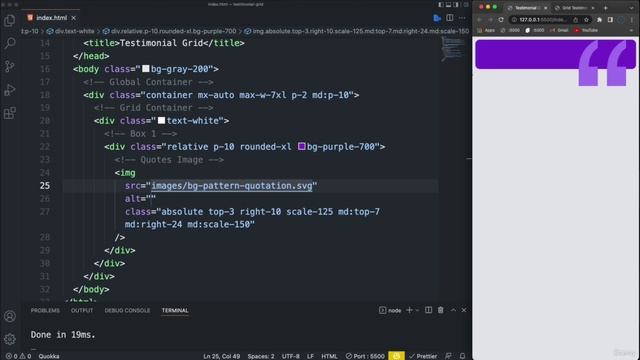Open Run and Debug view
640x360 pixels.
pyautogui.click(x=9, y=90)
